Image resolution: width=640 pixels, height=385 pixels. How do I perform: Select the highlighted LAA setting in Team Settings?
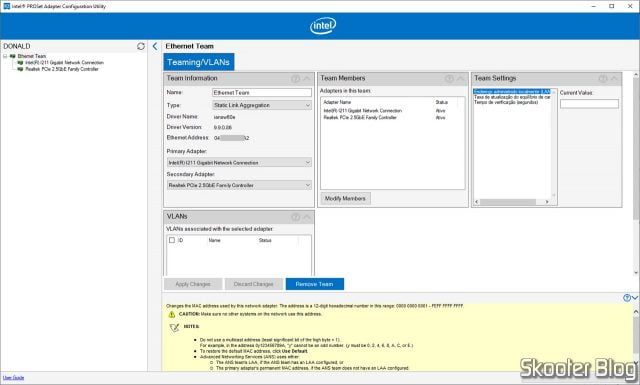[512, 91]
